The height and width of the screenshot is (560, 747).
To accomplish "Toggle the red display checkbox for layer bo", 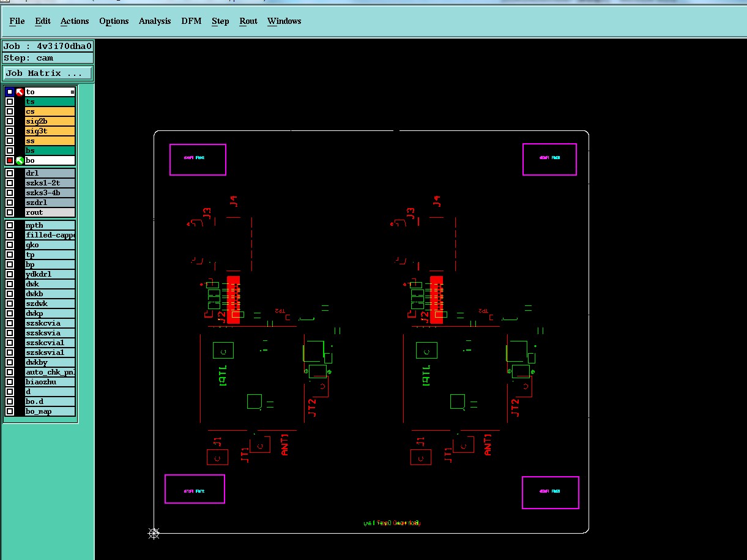I will pyautogui.click(x=10, y=160).
